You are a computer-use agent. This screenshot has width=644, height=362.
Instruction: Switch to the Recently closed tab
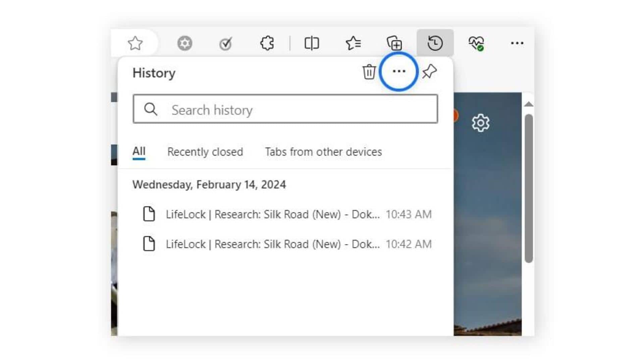coord(205,152)
